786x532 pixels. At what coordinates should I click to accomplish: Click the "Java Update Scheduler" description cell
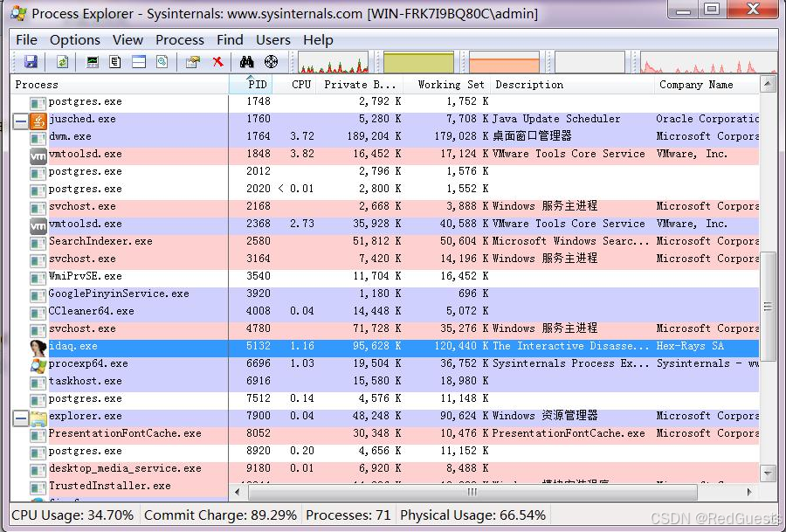(x=556, y=121)
